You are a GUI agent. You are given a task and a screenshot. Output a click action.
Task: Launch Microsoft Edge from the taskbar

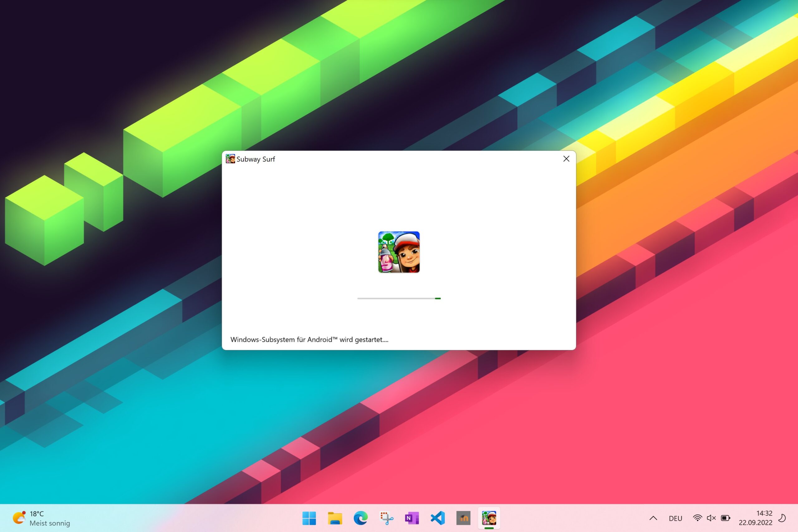coord(360,518)
